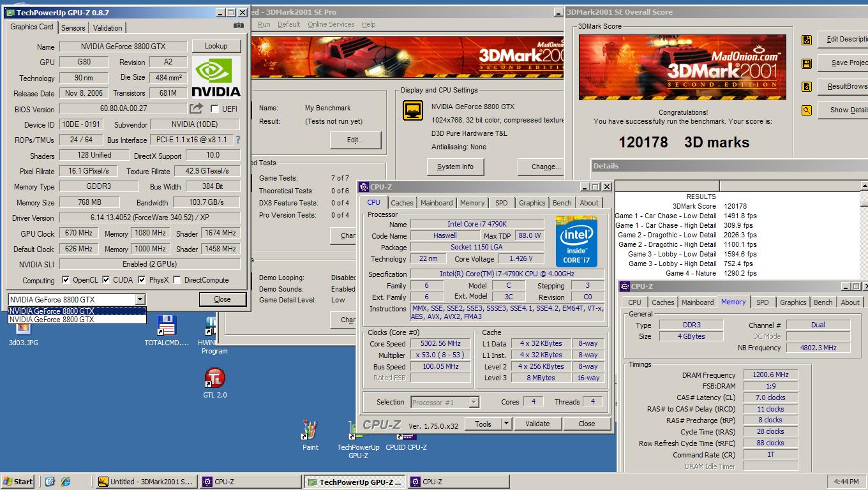Click the Save Project button
Viewport: 868px width, 490px height.
(x=843, y=63)
